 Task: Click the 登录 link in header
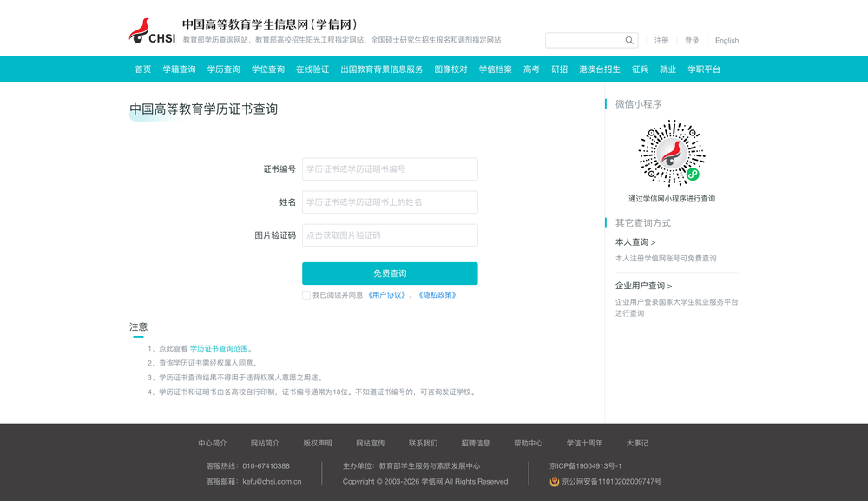pos(692,41)
